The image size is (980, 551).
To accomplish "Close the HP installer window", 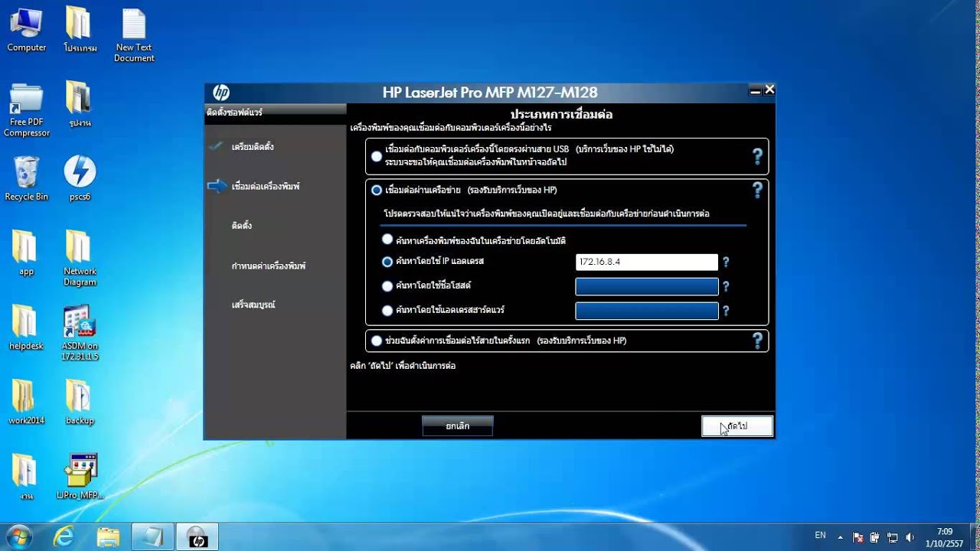I will [769, 90].
